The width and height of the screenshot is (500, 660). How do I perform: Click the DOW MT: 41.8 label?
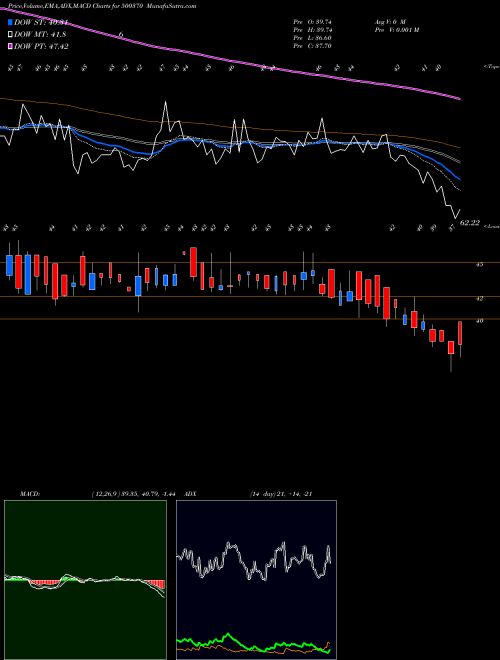click(40, 35)
